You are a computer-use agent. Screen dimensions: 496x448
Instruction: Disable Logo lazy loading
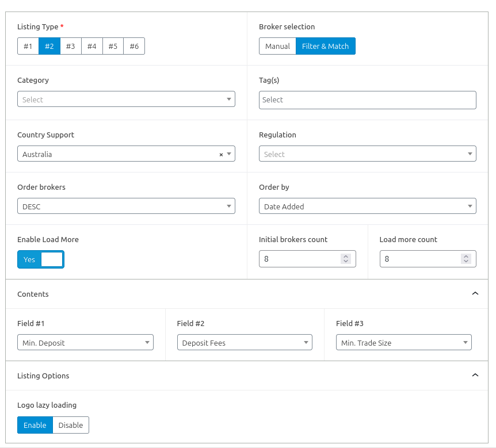(71, 425)
